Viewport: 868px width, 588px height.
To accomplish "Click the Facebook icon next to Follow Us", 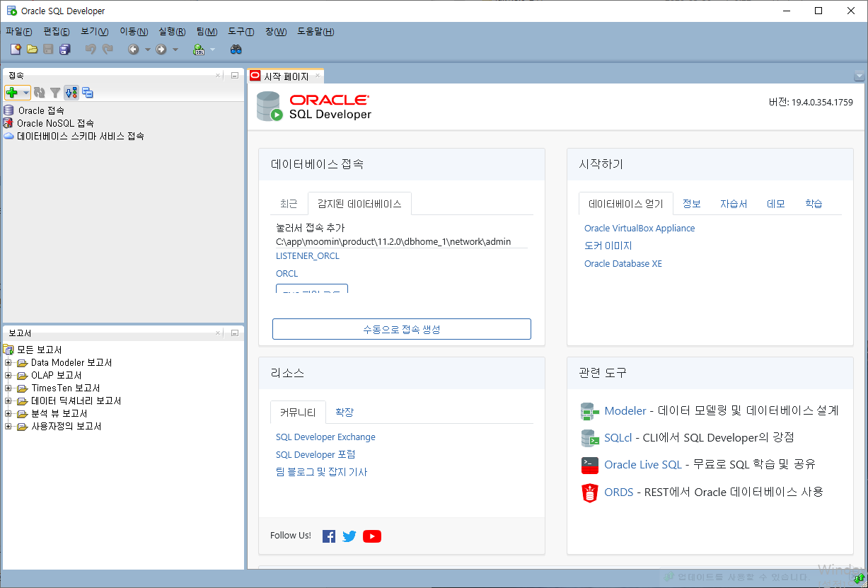I will click(x=329, y=536).
